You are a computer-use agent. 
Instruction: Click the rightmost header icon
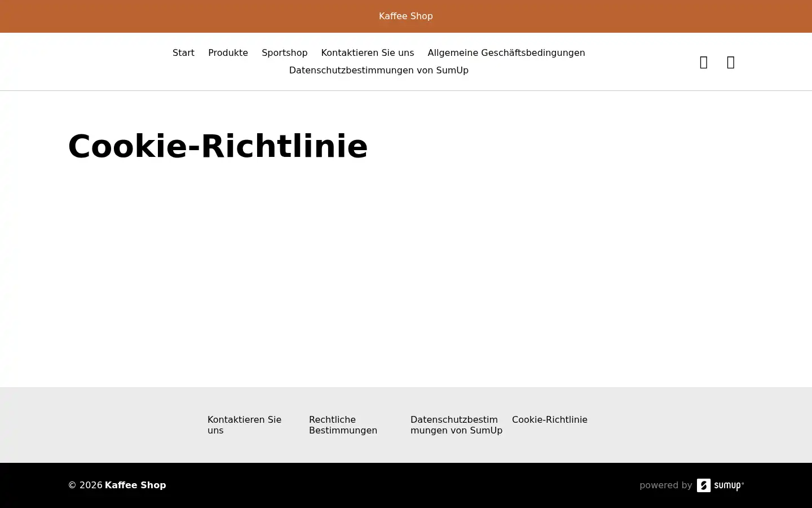coord(731,62)
